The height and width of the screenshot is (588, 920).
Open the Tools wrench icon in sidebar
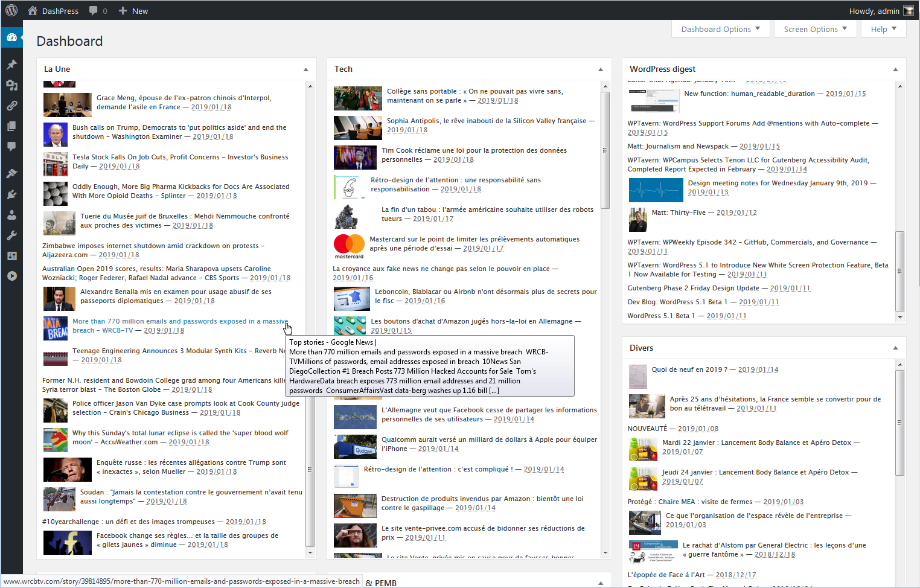pyautogui.click(x=11, y=235)
